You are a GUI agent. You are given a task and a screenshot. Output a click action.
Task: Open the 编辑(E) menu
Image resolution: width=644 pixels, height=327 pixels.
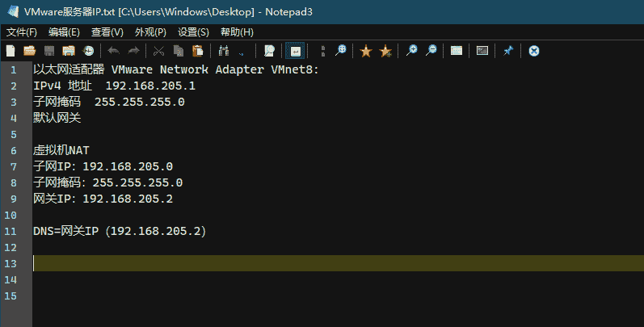pos(64,32)
